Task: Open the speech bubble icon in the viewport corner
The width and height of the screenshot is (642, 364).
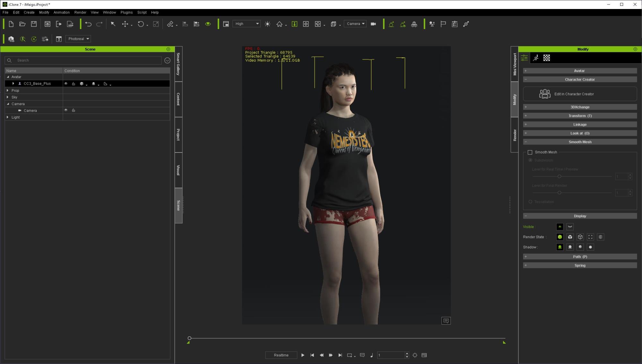Action: point(446,321)
